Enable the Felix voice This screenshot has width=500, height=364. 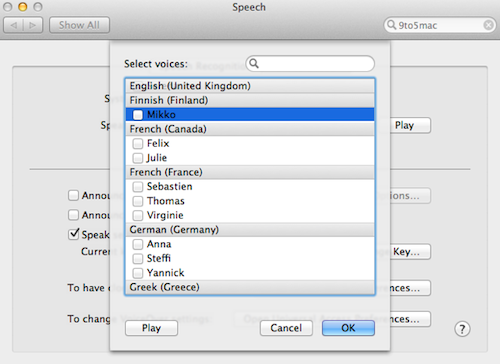[138, 144]
